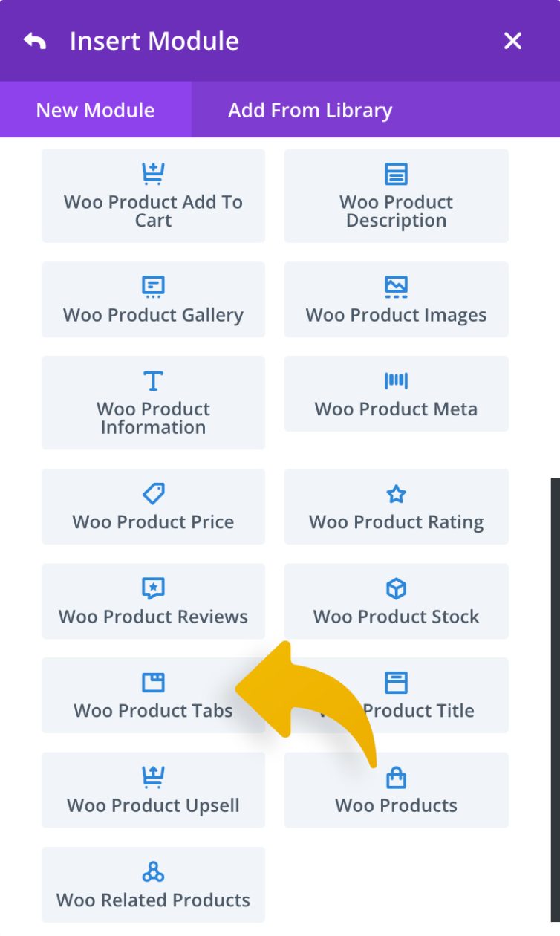Select the Woo Product Tabs module tile

point(153,695)
